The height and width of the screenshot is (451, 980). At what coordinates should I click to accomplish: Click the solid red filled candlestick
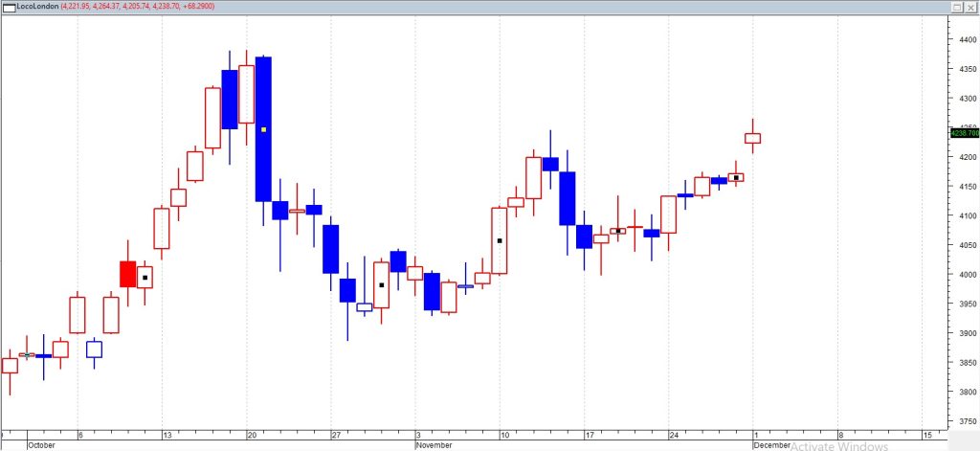point(127,274)
